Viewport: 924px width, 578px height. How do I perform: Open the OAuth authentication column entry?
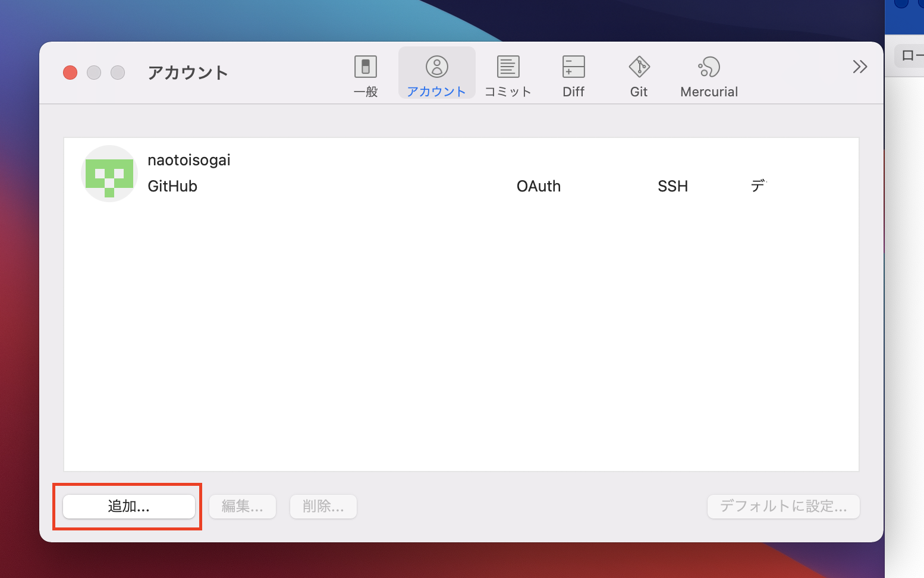[538, 186]
